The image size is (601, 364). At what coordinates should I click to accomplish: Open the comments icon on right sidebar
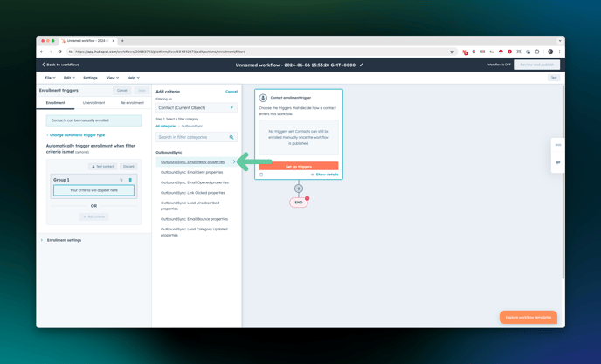click(558, 162)
